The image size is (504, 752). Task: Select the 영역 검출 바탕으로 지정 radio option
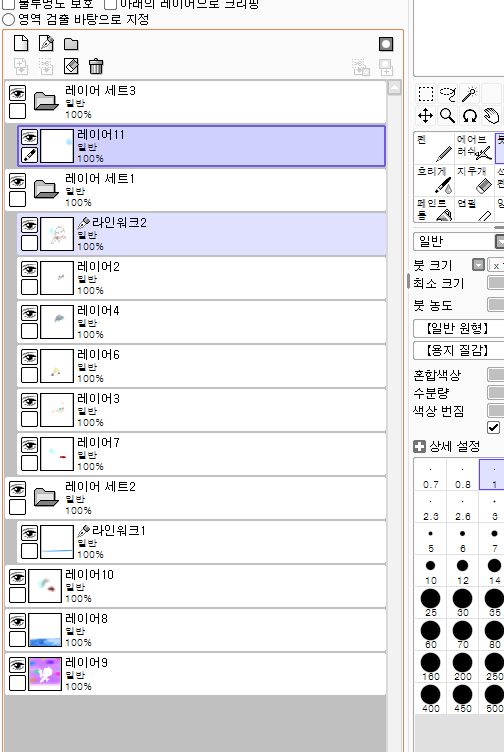pos(9,20)
